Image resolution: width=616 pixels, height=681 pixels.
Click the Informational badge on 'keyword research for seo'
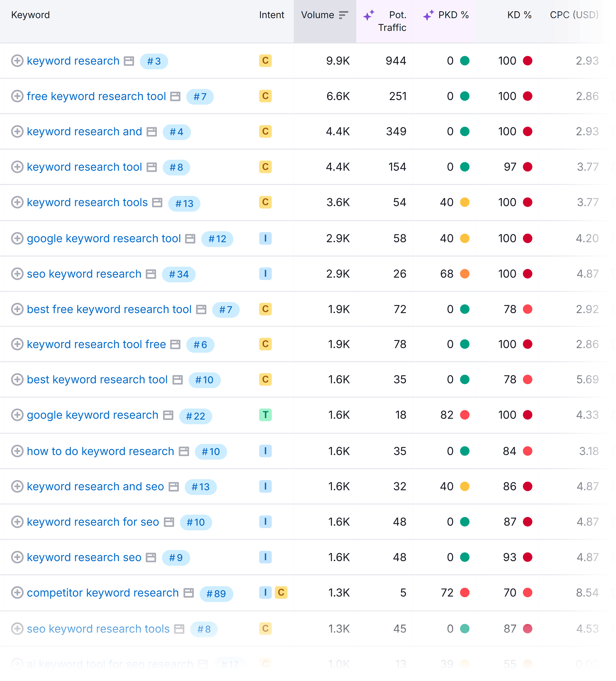[x=265, y=521]
